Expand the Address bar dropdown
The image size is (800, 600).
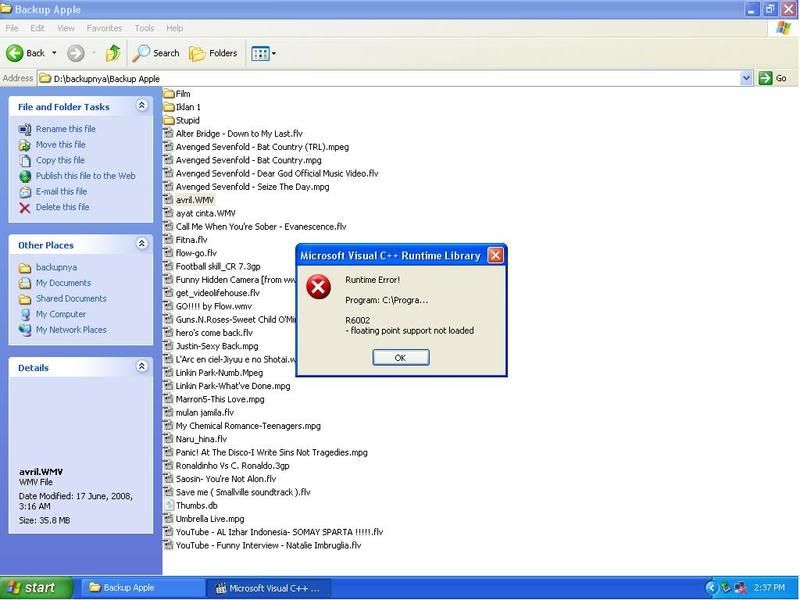click(746, 78)
